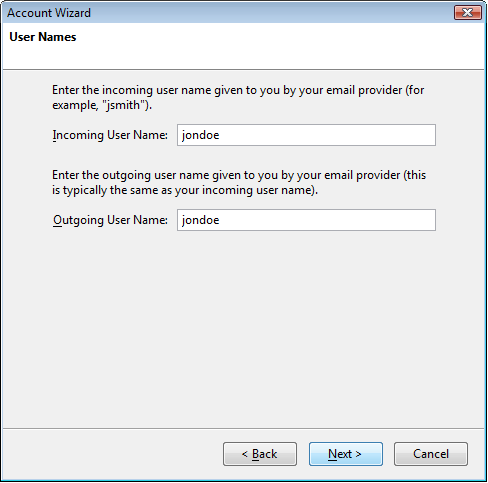488x483 pixels.
Task: Click the empty middle of the title bar
Action: [x=267, y=13]
